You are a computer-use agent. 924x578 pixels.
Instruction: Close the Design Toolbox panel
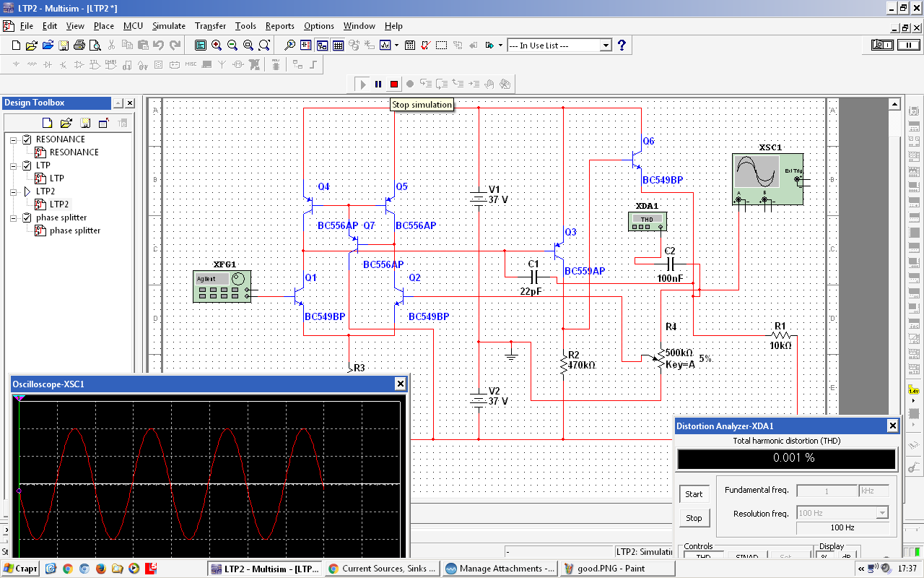(x=130, y=103)
